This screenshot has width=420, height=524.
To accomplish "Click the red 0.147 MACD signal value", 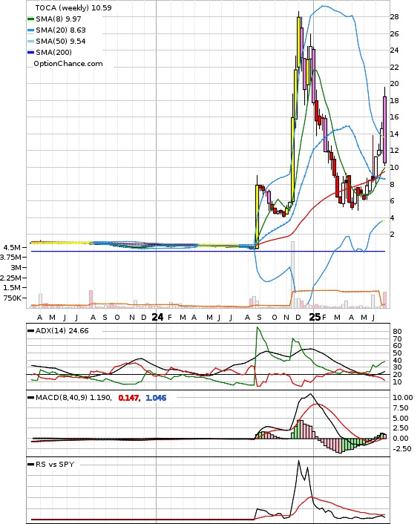I will 129,398.
